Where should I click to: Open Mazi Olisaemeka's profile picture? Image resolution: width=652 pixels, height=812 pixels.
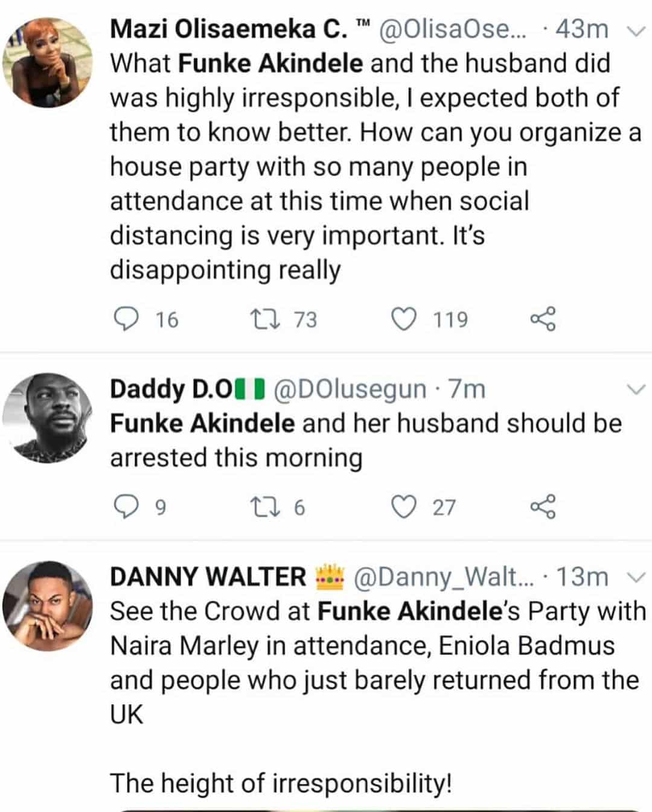pos(48,62)
